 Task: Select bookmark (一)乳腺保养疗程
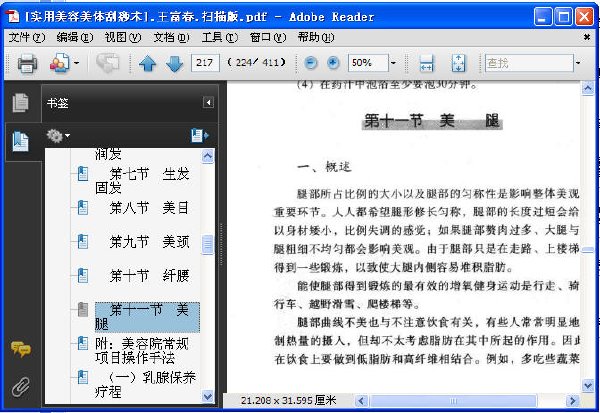(x=145, y=384)
